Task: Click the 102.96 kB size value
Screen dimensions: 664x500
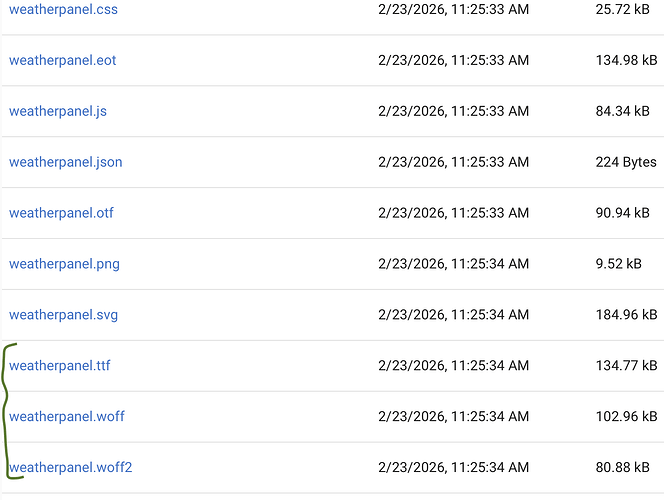Action: [x=626, y=416]
